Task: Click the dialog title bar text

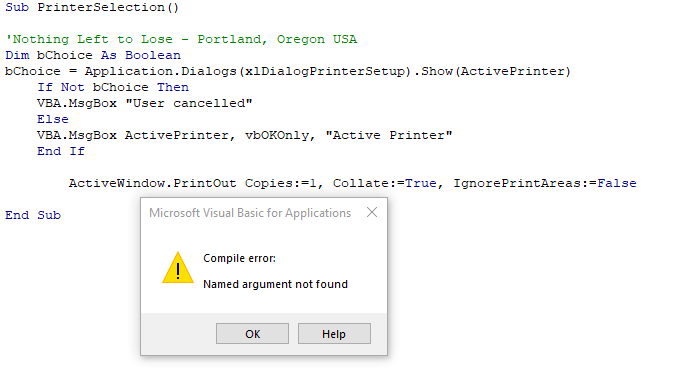Action: coord(250,213)
